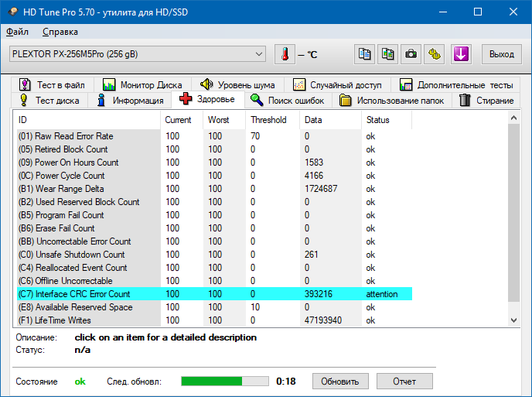Open options with the yellow tools icon
532x397 pixels.
[435, 54]
